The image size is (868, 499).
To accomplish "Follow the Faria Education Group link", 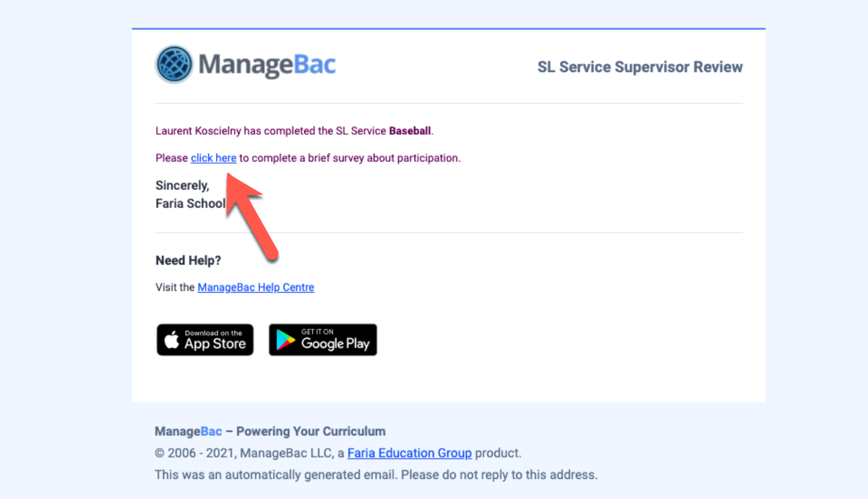I will pyautogui.click(x=410, y=453).
